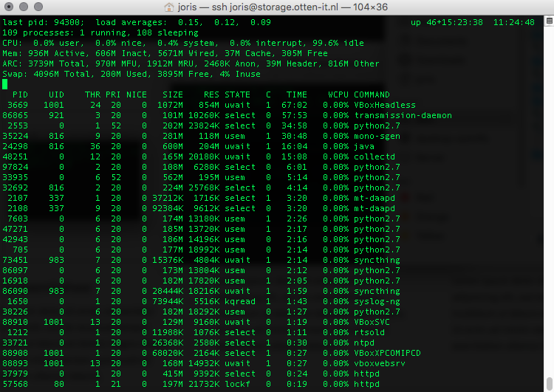Select the RES column header
Screen dimensions: 554x392
click(211, 94)
